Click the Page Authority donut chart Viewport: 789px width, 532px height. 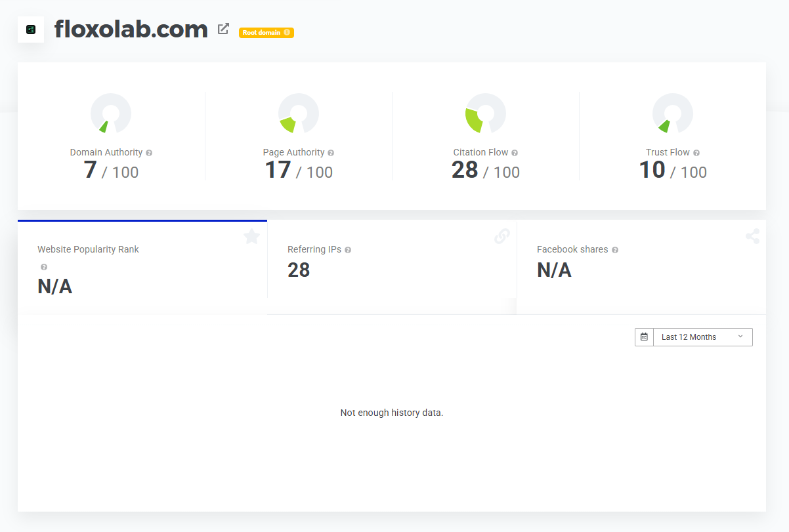[x=299, y=113]
